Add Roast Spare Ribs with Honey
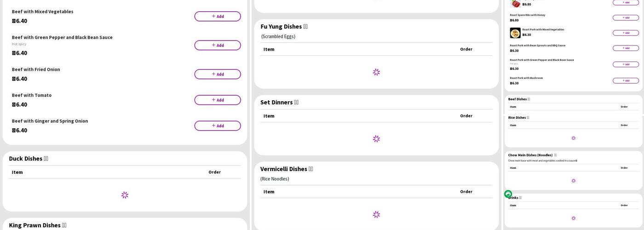Viewport: 644px width, 230px height. pos(626,18)
